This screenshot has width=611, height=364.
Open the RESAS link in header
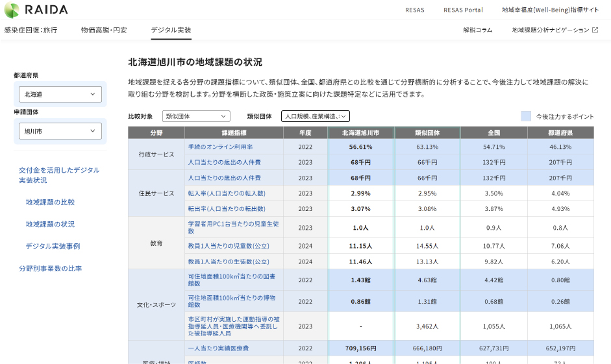click(x=414, y=10)
